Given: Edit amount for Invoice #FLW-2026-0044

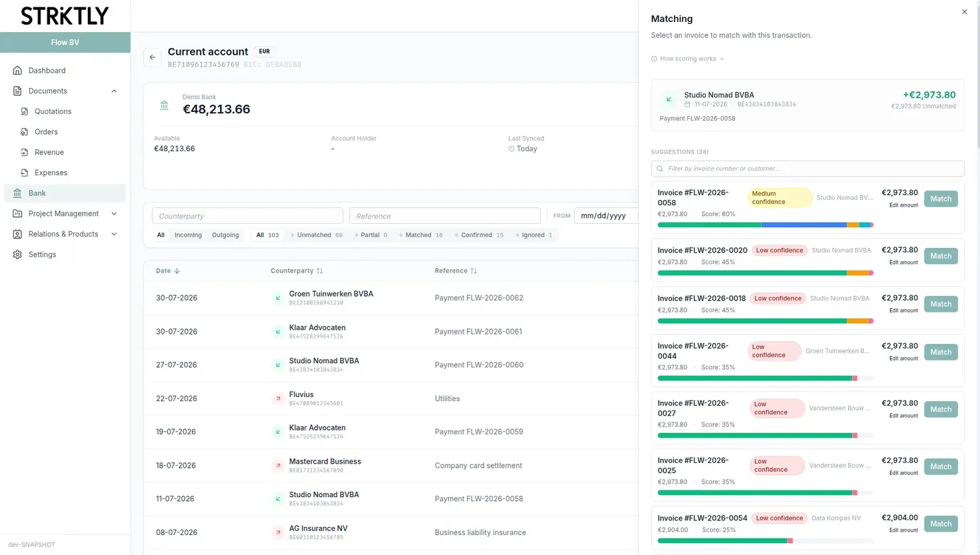Looking at the screenshot, I should 903,358.
